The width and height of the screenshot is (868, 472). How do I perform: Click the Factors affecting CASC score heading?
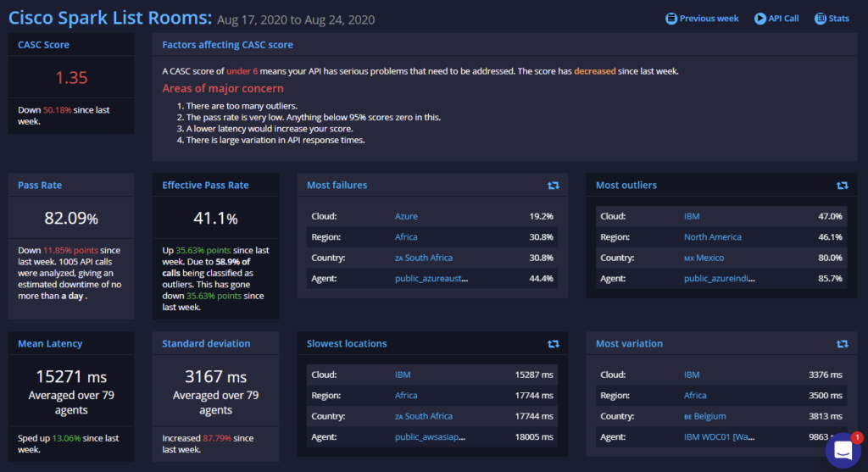pyautogui.click(x=227, y=45)
